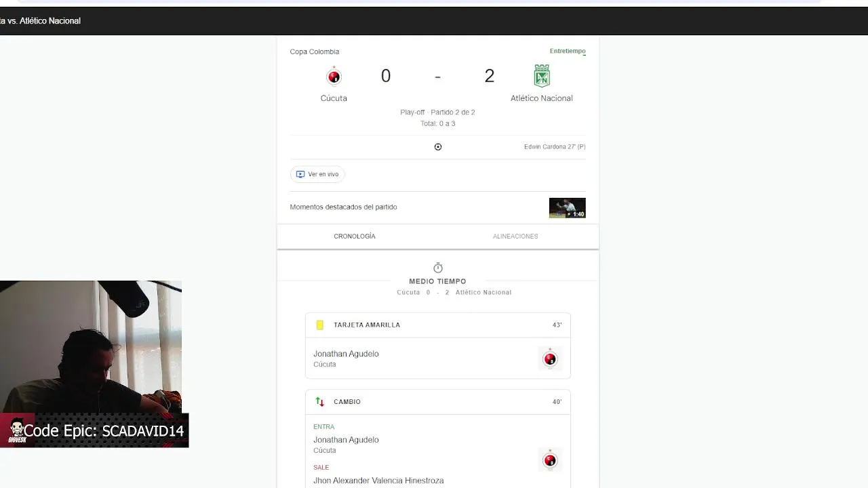
Task: Click Play-off Partido 2 de 2 text
Action: point(437,113)
